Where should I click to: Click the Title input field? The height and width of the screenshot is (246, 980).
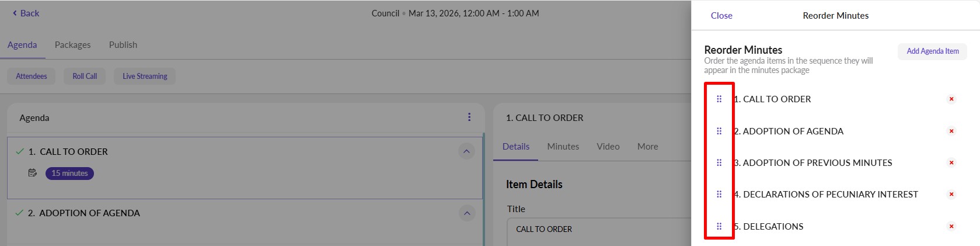(598, 230)
